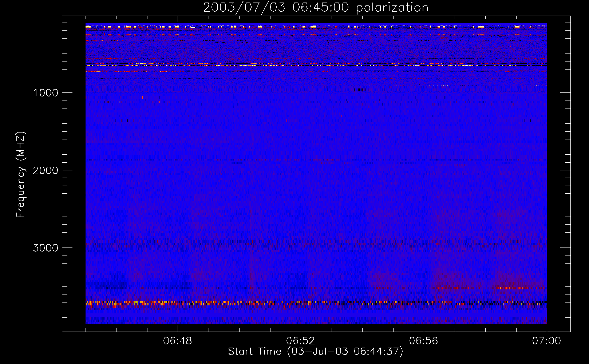The width and height of the screenshot is (589, 364).
Task: Click the plot title '2003/07/03 06:45:00 polarization'
Action: click(x=316, y=8)
